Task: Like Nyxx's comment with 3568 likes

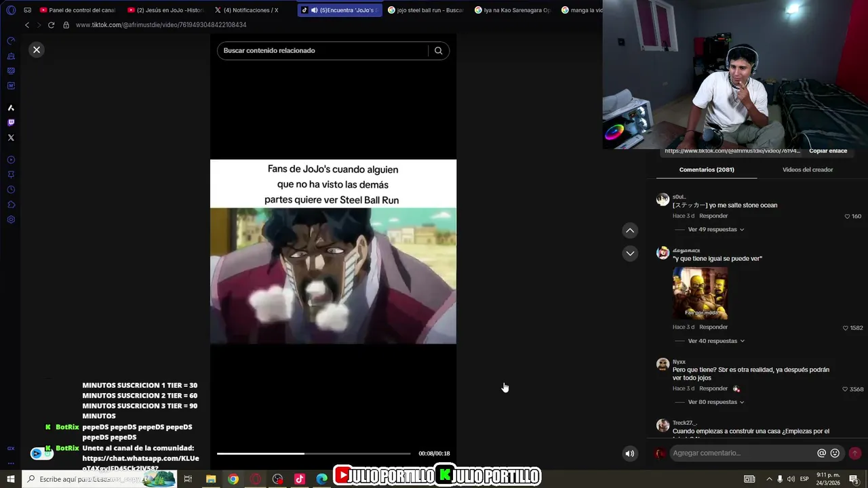Action: pos(845,389)
